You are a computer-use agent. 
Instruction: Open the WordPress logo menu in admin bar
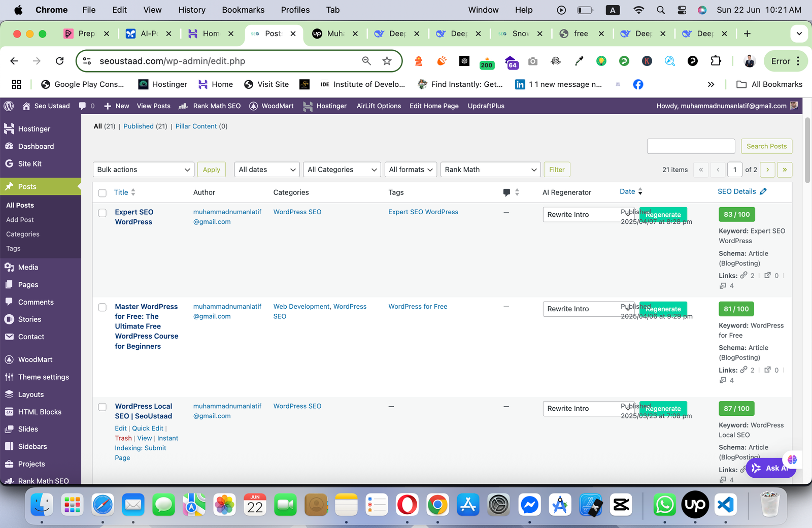(x=9, y=106)
